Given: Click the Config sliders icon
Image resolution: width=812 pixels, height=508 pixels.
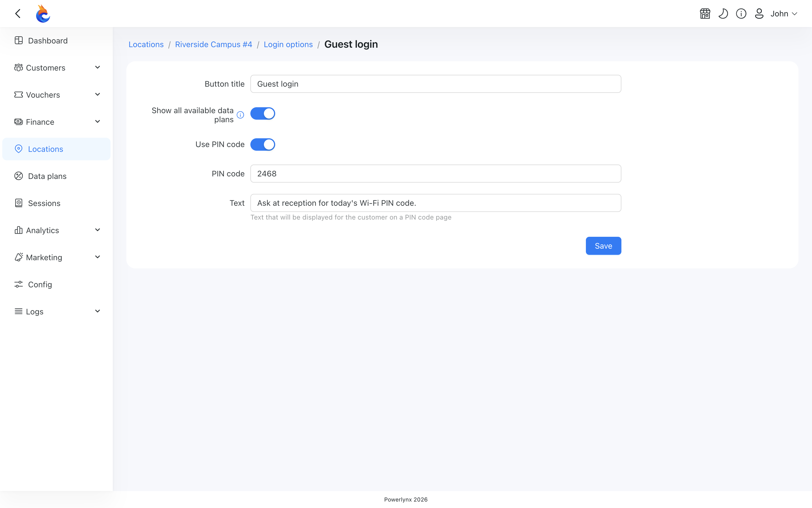Looking at the screenshot, I should tap(19, 284).
